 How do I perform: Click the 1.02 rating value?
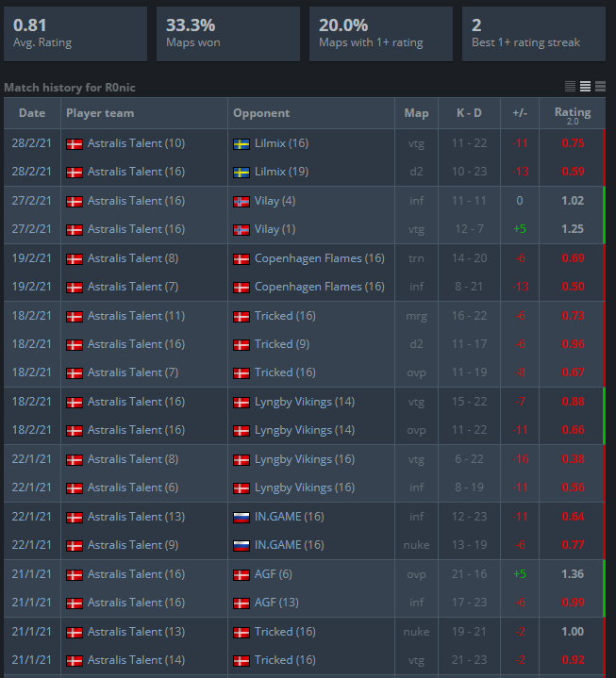[x=573, y=201]
